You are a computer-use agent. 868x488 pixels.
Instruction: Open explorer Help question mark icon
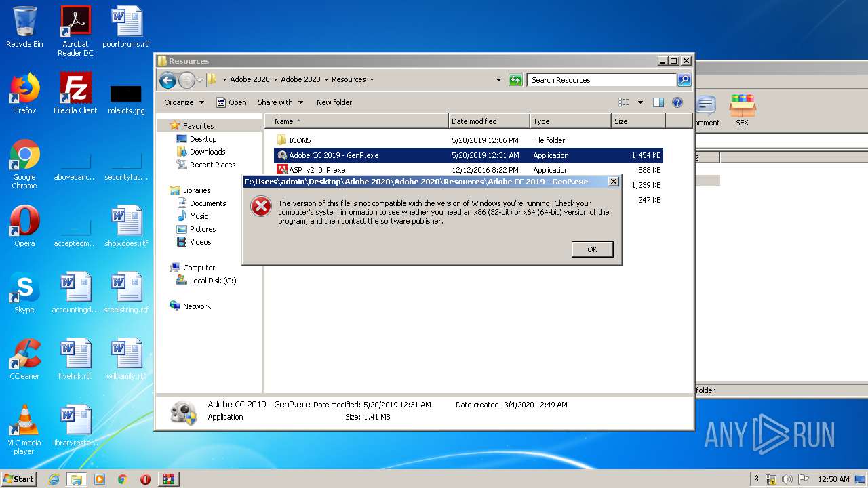[677, 102]
